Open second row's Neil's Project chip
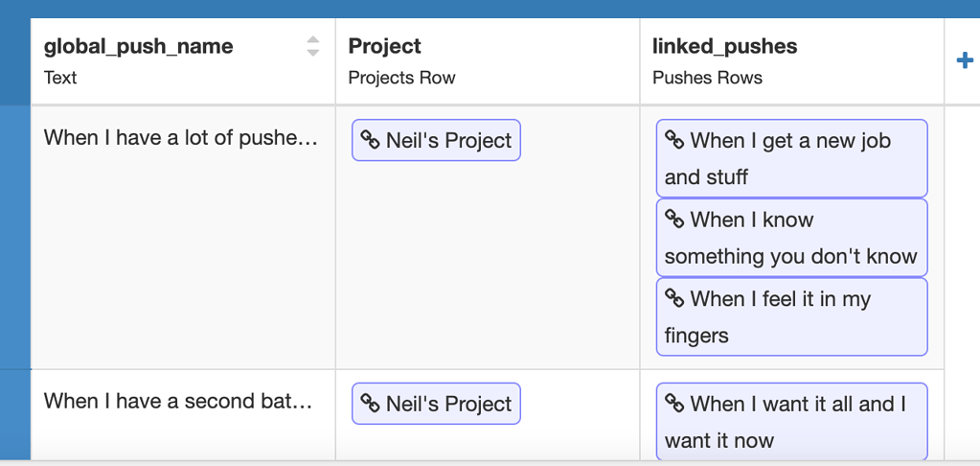Viewport: 980px width, 466px height. click(x=448, y=404)
